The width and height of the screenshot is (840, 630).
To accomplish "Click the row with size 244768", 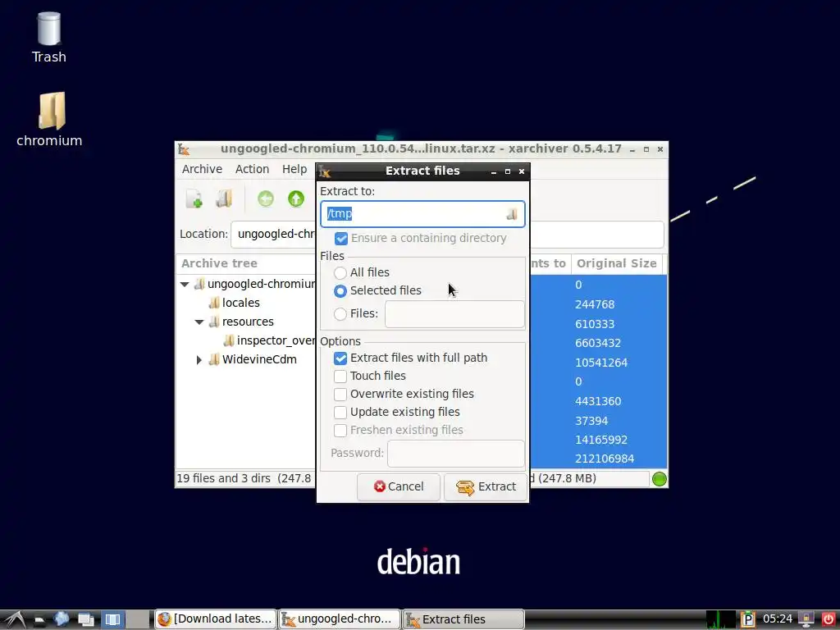I will (x=598, y=304).
